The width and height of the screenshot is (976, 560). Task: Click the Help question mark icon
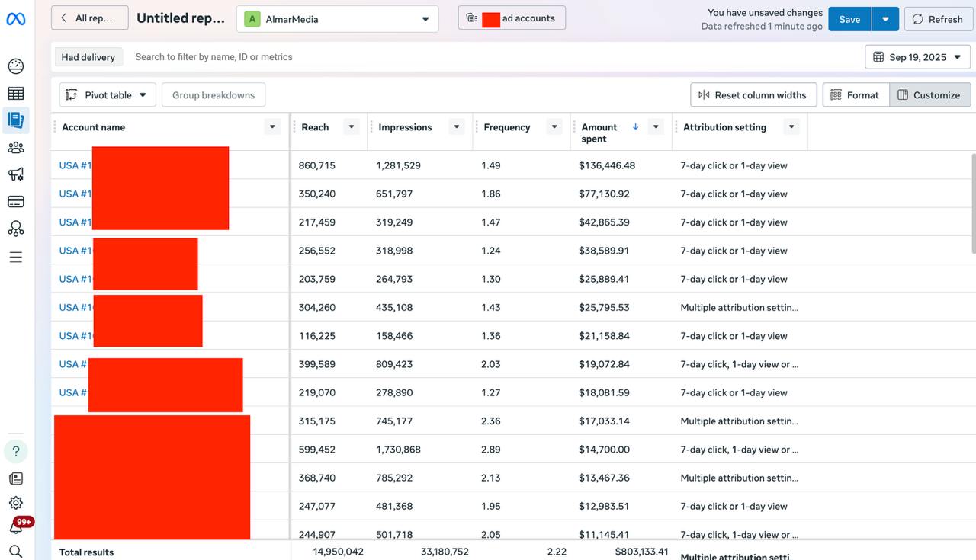(16, 451)
